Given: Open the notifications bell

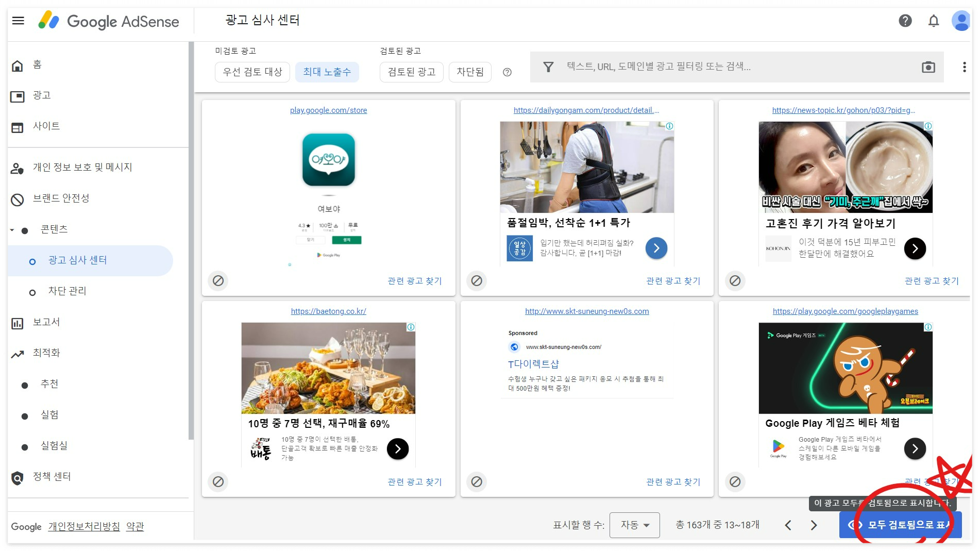Looking at the screenshot, I should tap(933, 21).
